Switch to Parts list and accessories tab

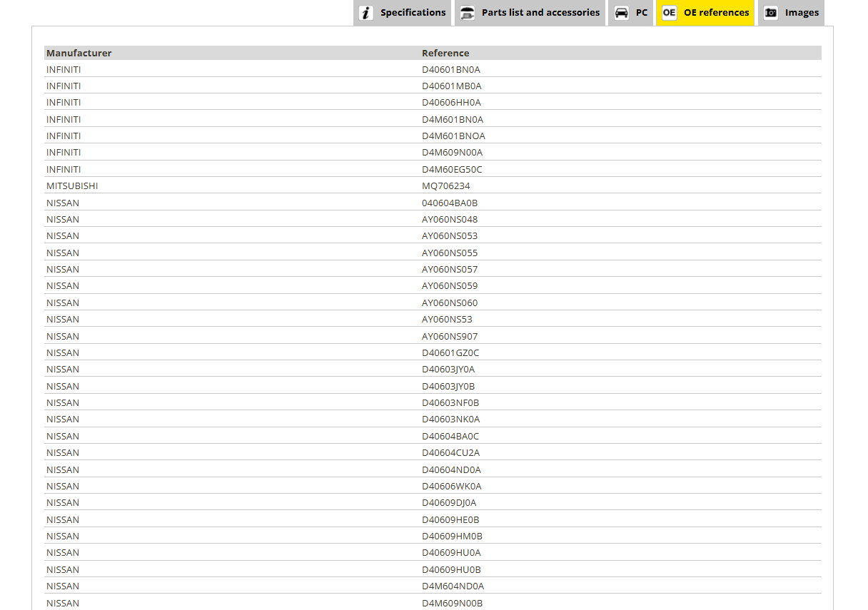(529, 13)
